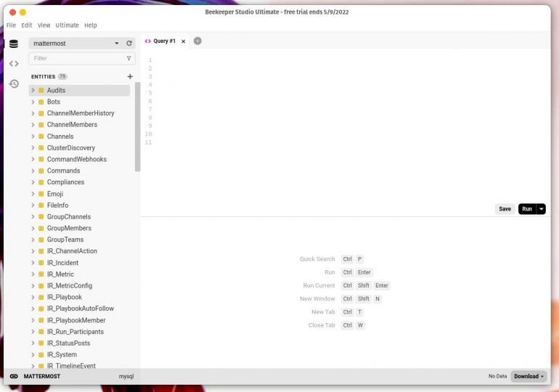Click the No Data status text
This screenshot has height=392, width=559.
pos(497,376)
